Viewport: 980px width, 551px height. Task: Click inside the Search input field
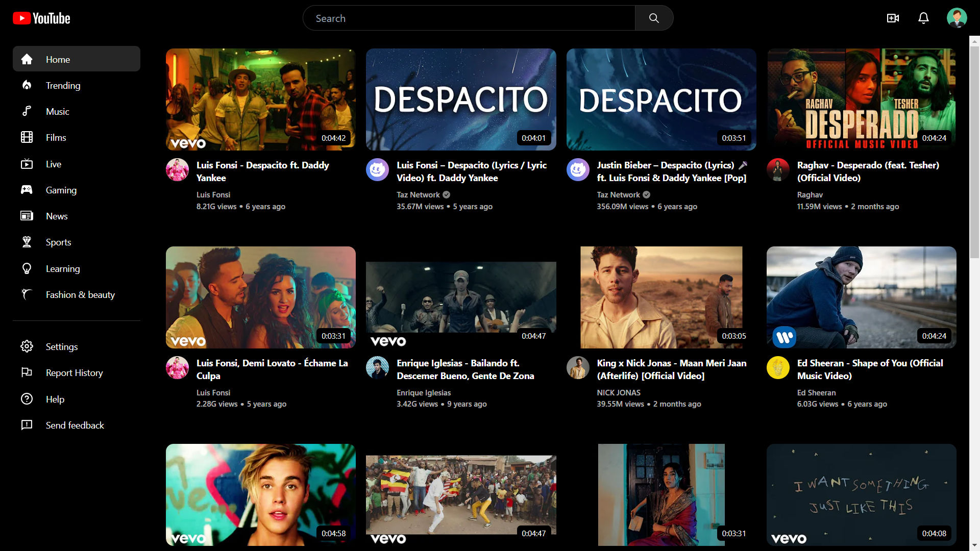469,18
